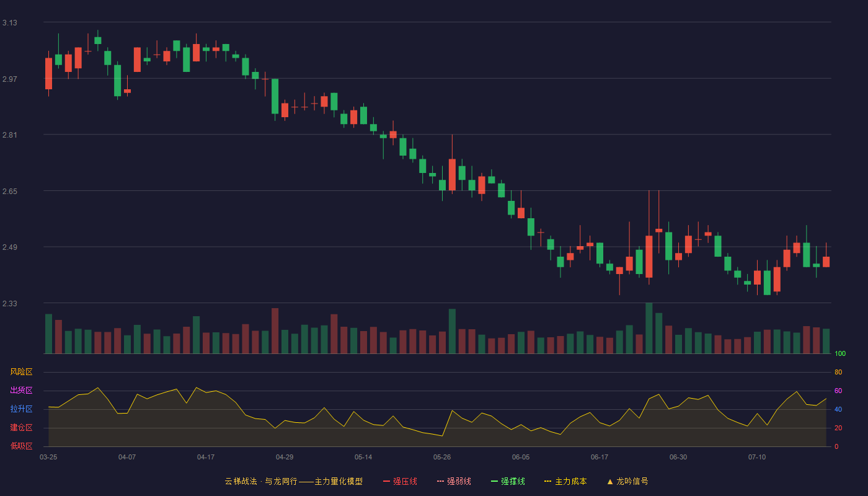868x496 pixels.
Task: Click the purple 60 indicator axis value
Action: (x=838, y=391)
